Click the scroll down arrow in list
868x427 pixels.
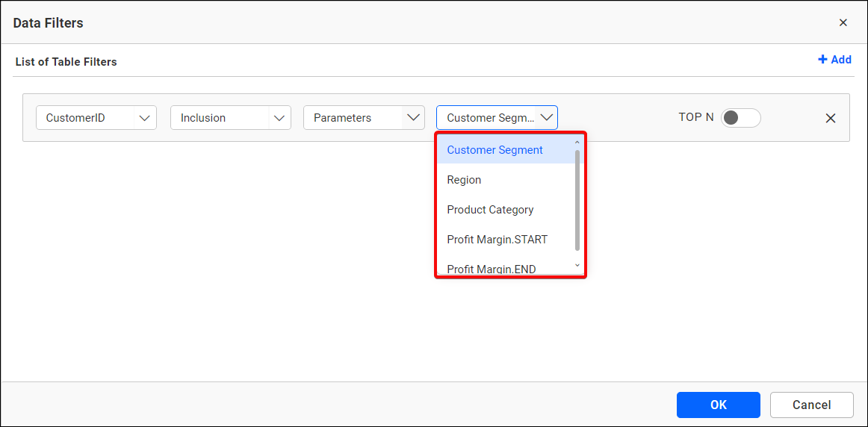click(577, 266)
